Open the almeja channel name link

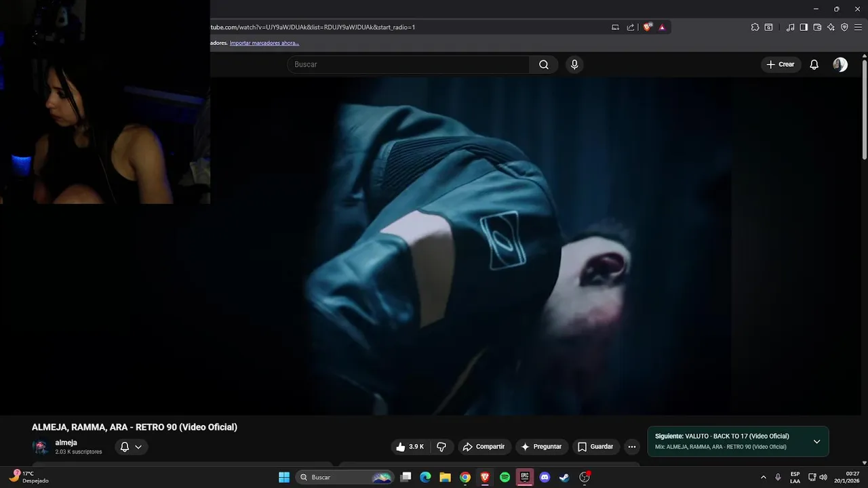pyautogui.click(x=66, y=443)
